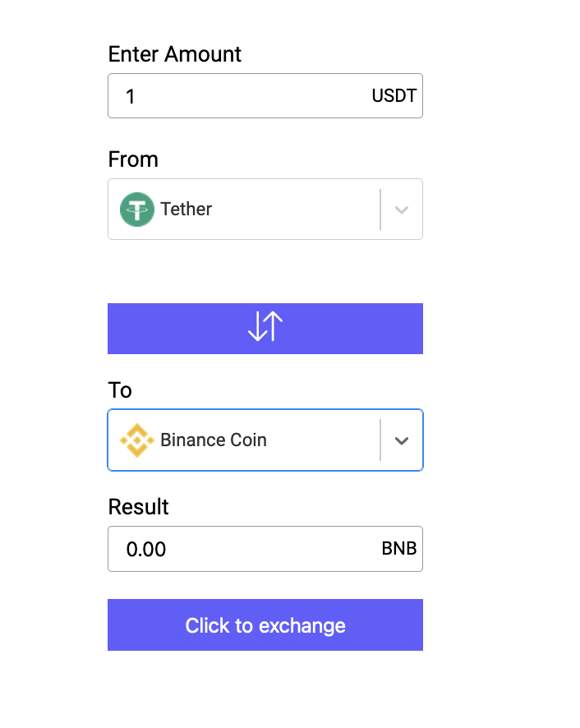The height and width of the screenshot is (728, 580).
Task: Expand the To list via its chevron
Action: (x=402, y=440)
